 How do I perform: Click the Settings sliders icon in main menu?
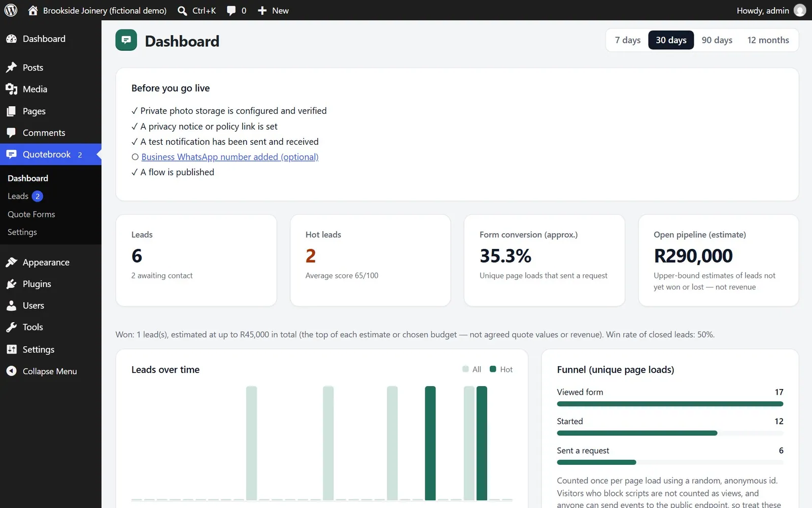(x=12, y=350)
